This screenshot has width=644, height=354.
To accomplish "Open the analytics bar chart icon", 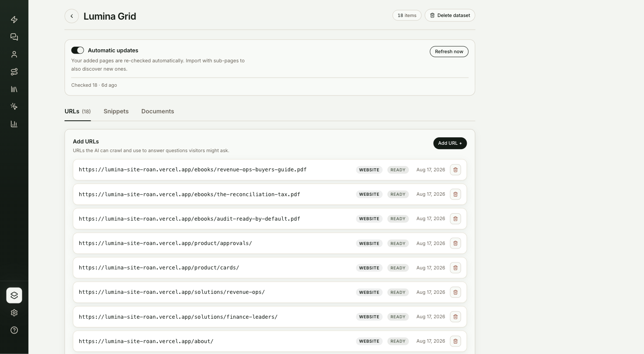I will coord(14,124).
